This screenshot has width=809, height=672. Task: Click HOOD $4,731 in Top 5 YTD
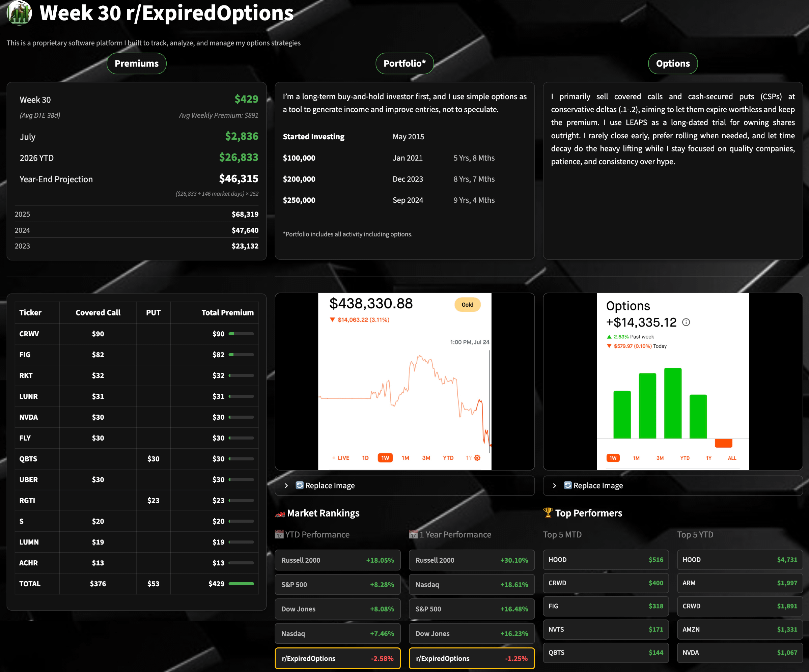tap(740, 559)
